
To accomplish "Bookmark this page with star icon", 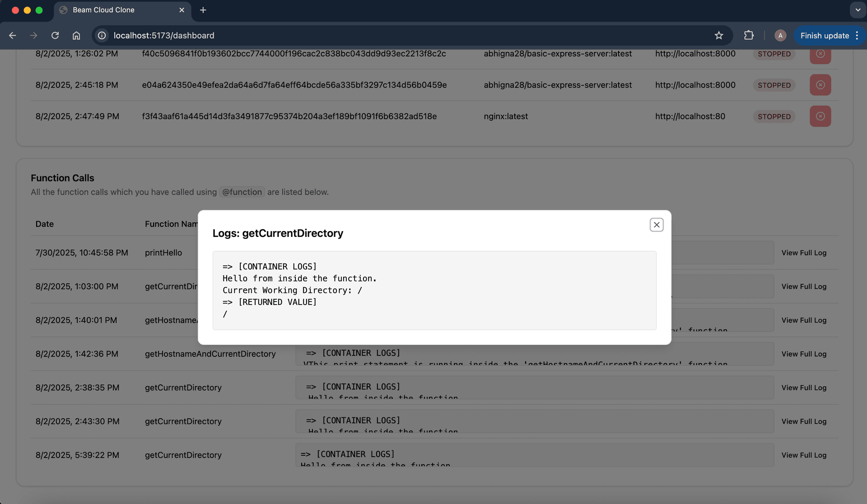I will (719, 35).
